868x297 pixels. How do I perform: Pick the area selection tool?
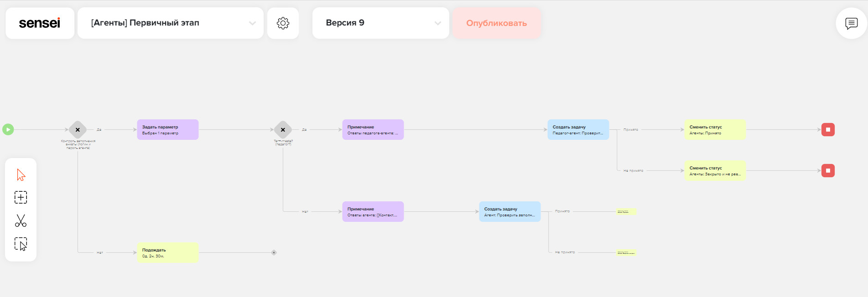21,244
